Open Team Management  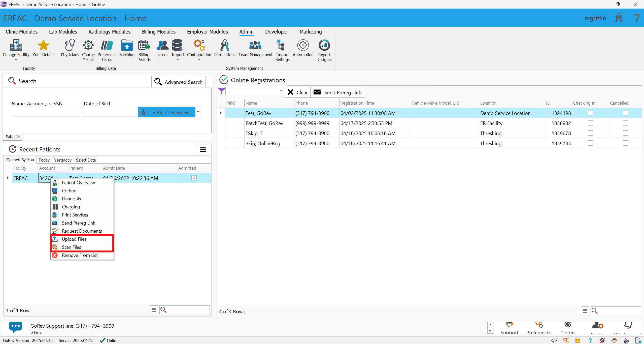(x=255, y=48)
